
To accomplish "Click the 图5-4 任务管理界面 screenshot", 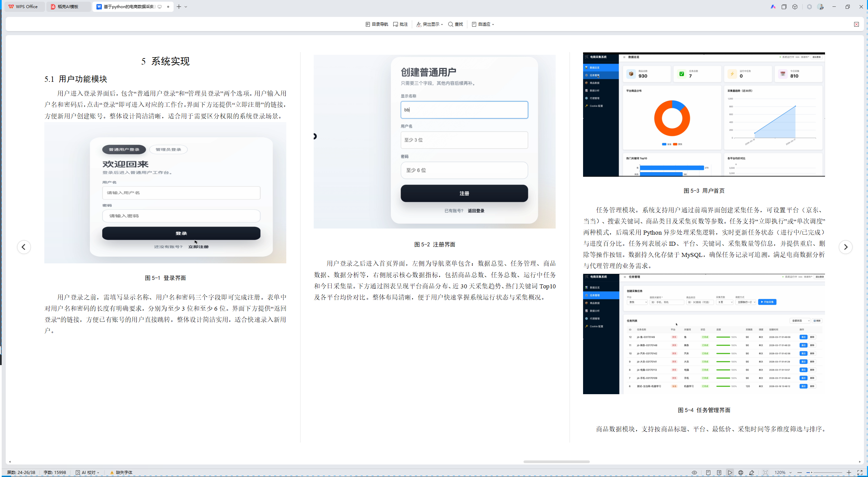I will pyautogui.click(x=704, y=334).
